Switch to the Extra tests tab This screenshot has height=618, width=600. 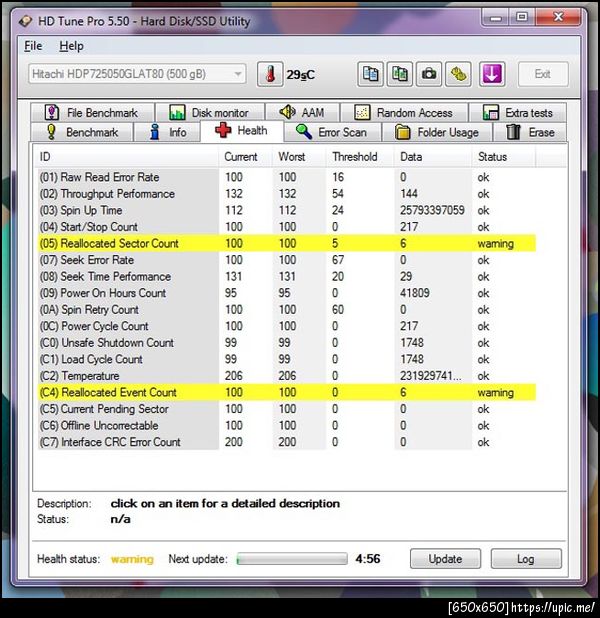click(518, 113)
